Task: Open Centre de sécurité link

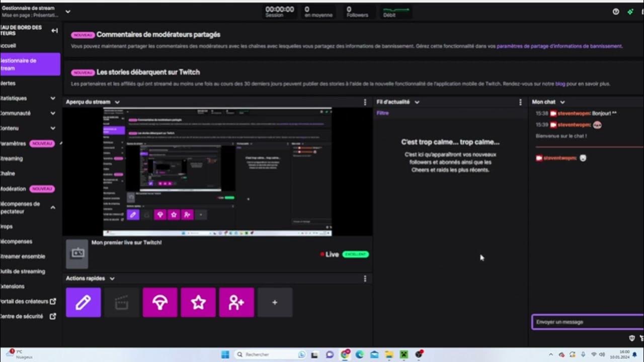Action: [x=22, y=316]
